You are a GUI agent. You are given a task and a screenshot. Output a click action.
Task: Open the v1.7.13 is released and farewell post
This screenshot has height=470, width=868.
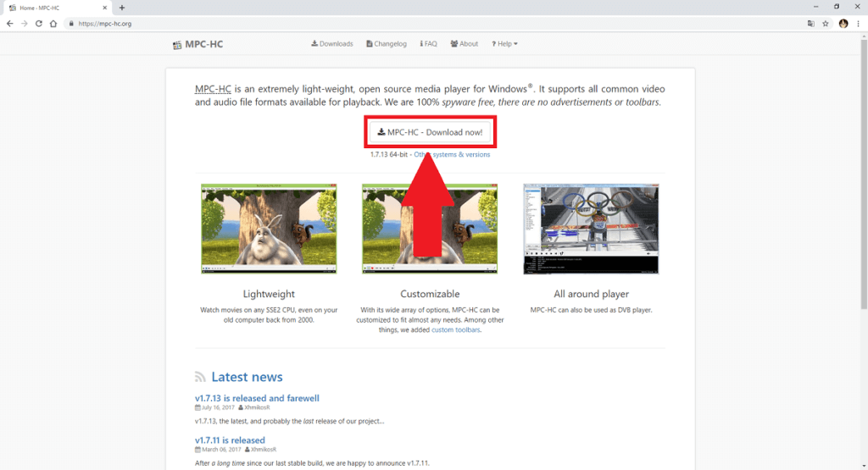click(x=257, y=398)
